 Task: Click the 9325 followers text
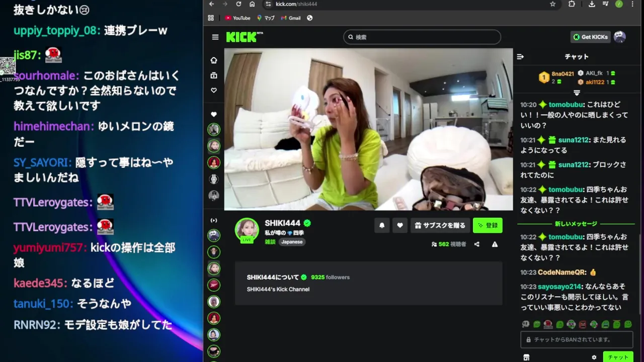tap(330, 277)
